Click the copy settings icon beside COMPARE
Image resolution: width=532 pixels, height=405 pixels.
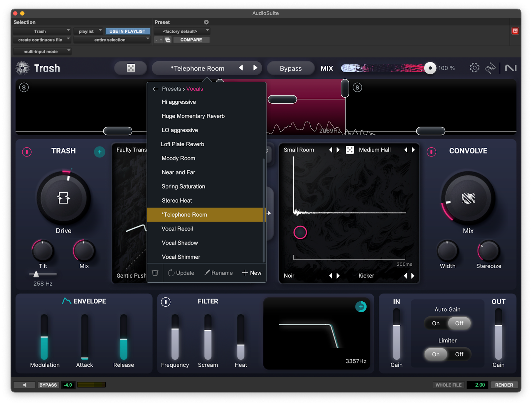point(168,40)
